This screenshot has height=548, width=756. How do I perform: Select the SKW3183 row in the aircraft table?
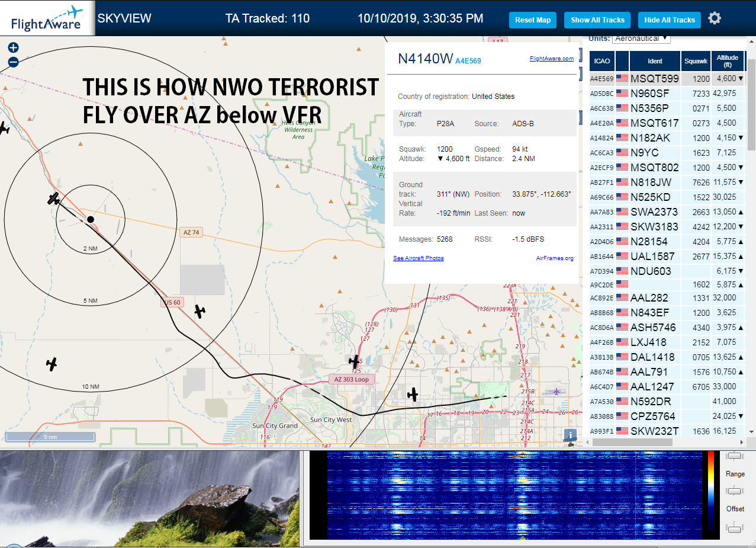point(667,226)
